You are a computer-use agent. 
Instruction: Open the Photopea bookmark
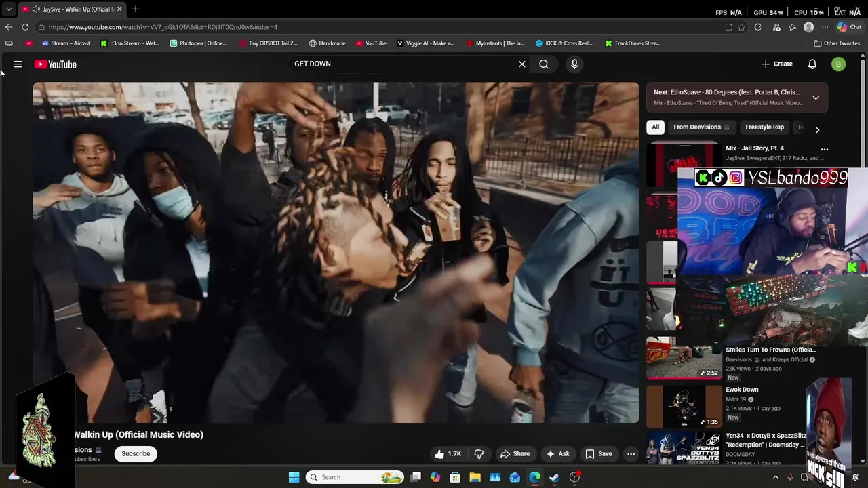199,43
